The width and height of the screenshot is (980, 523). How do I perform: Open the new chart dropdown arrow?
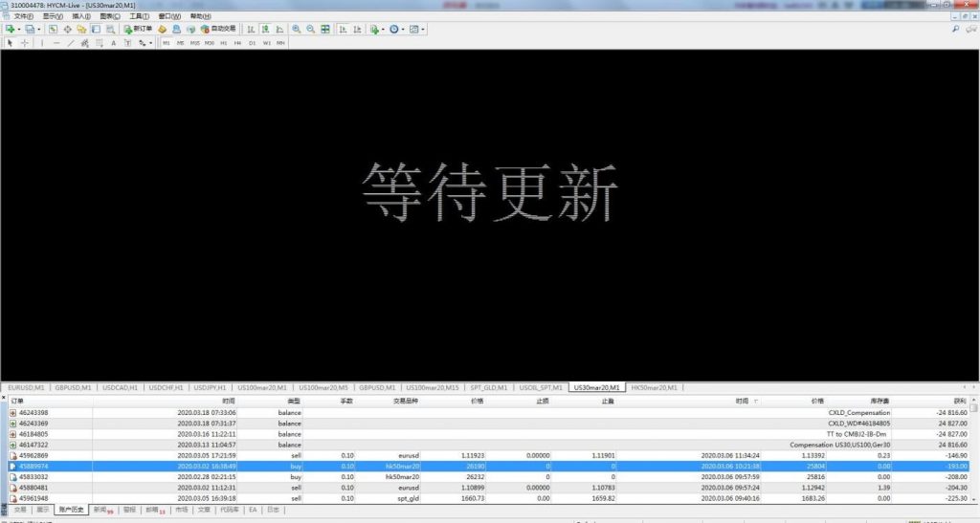tap(19, 30)
